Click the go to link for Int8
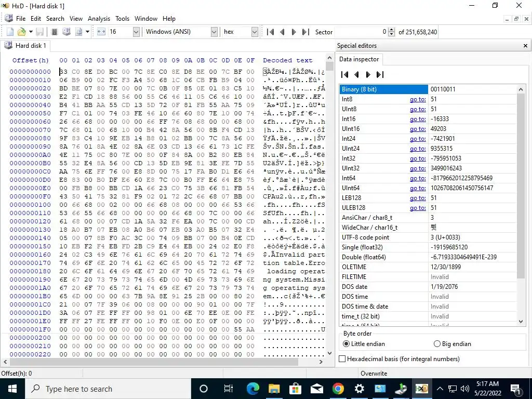532x399 pixels. coord(418,99)
